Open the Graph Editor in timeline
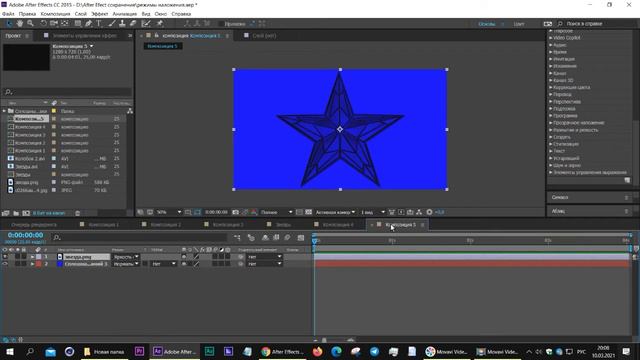 coord(301,238)
